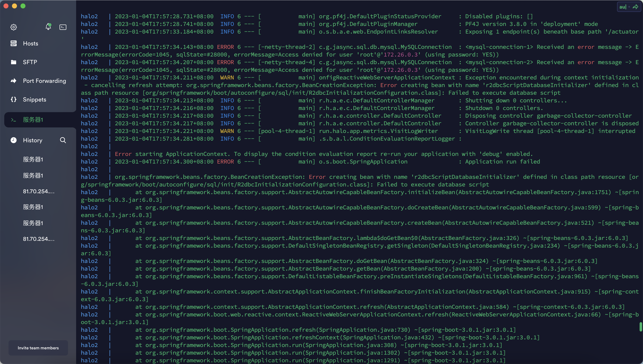This screenshot has width=643, height=364.
Task: Open the last 81.70.254 connection entry
Action: click(38, 239)
